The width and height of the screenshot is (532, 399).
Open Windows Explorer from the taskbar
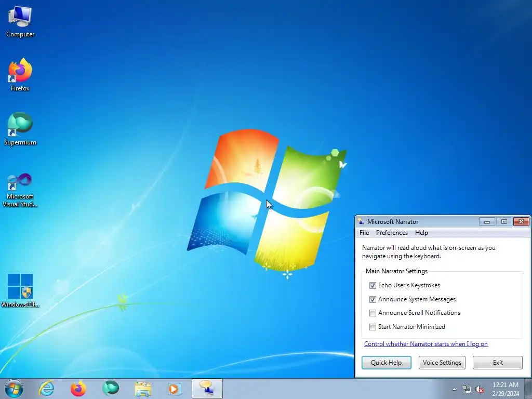point(143,389)
